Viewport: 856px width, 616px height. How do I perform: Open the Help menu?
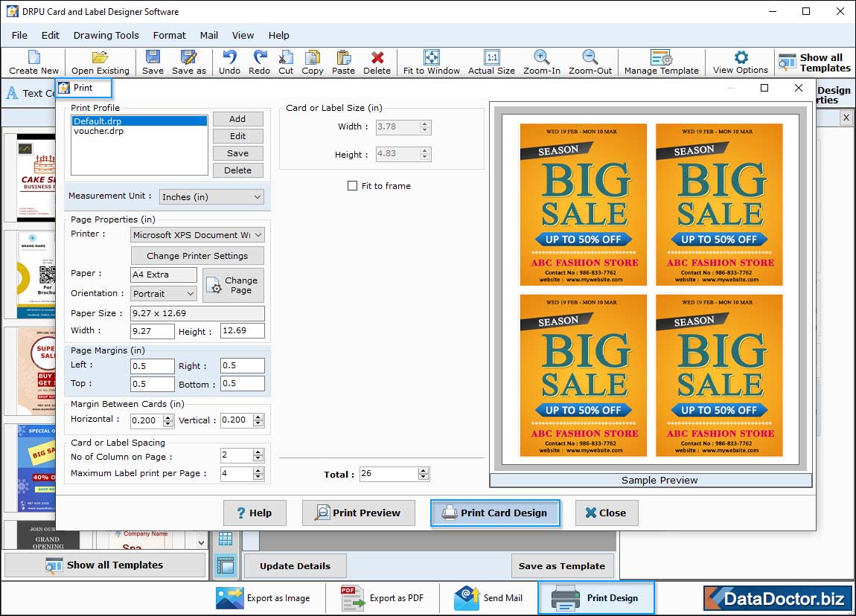278,36
